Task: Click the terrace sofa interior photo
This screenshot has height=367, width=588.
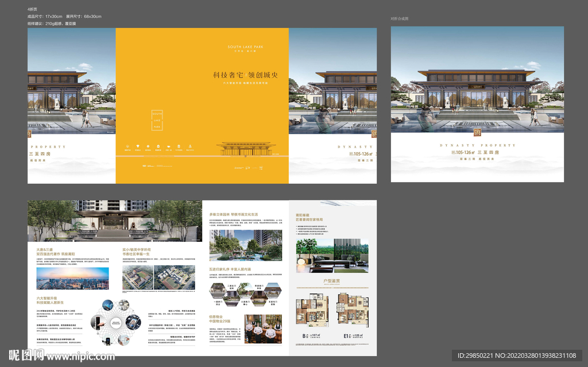Action: click(x=332, y=256)
